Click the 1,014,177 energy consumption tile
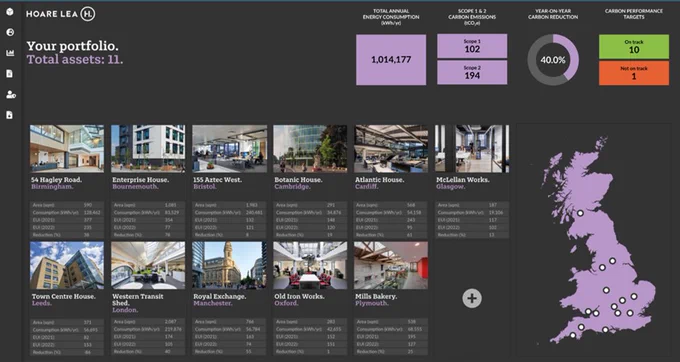Screen dimensions: 680x362 point(391,60)
